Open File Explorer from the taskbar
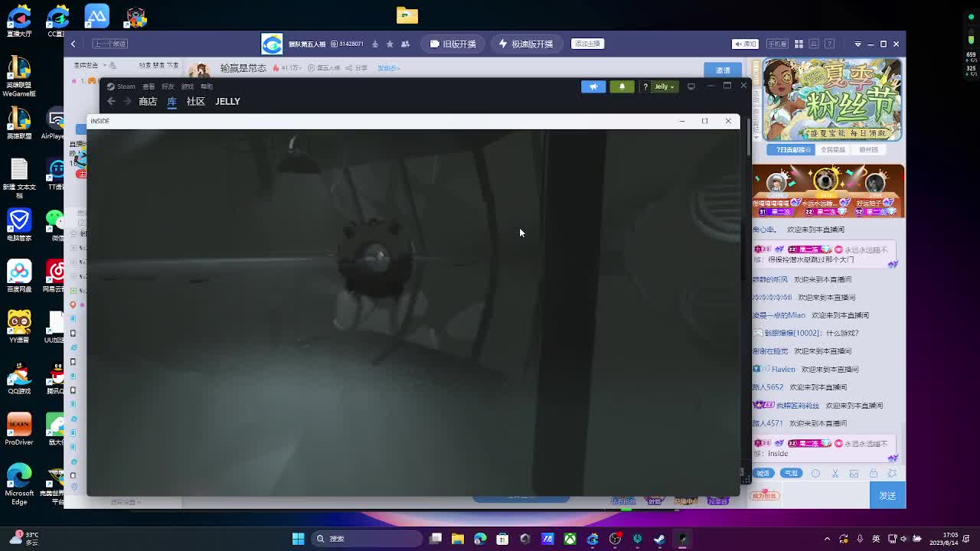The image size is (980, 551). pos(458,539)
